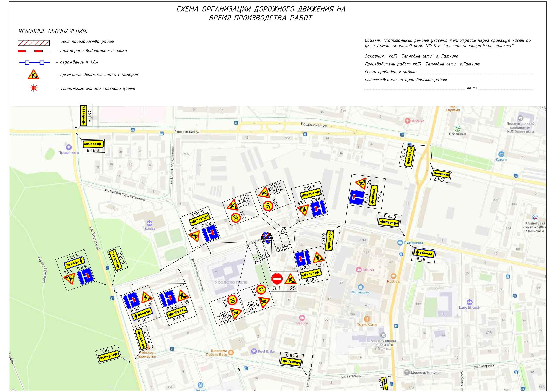Open the СберБанк green map marker
This screenshot has height=392, width=555.
click(x=457, y=129)
